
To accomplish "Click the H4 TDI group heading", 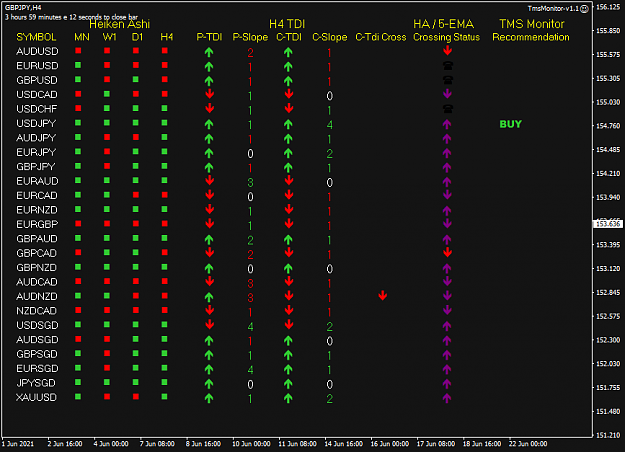I will 287,24.
